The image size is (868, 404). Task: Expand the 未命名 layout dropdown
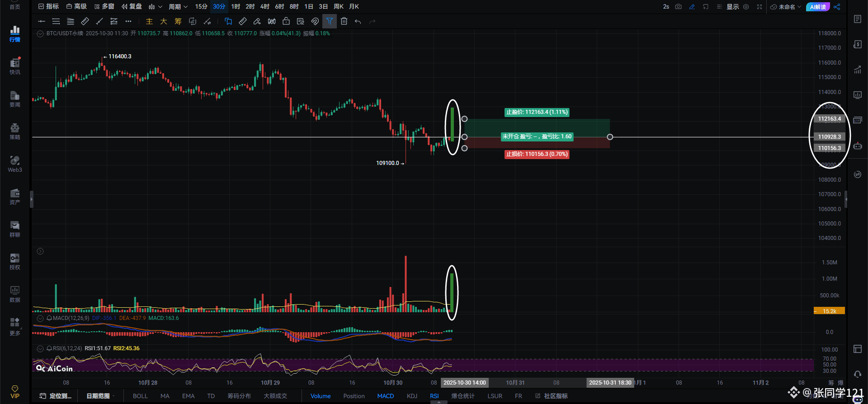click(786, 7)
